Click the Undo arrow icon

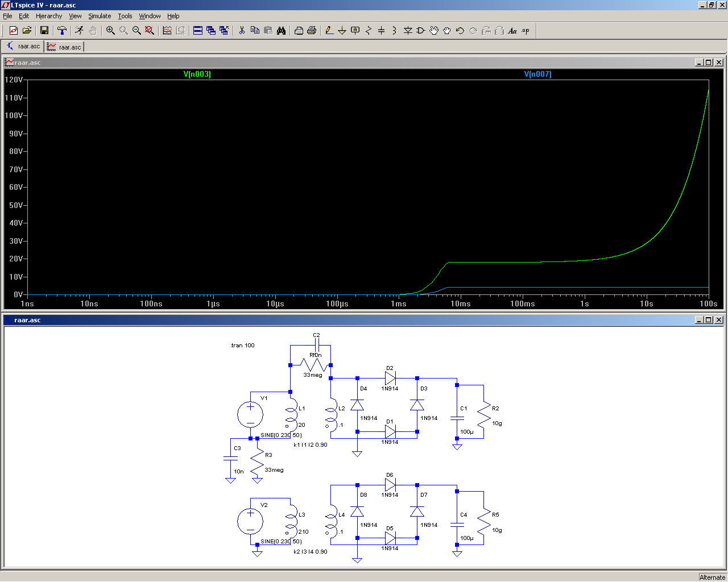tap(460, 31)
